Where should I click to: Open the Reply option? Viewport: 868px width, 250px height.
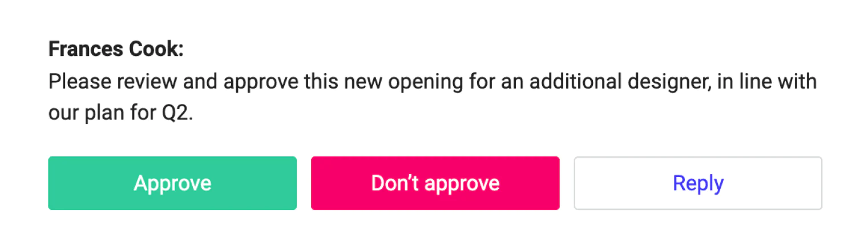pos(698,183)
